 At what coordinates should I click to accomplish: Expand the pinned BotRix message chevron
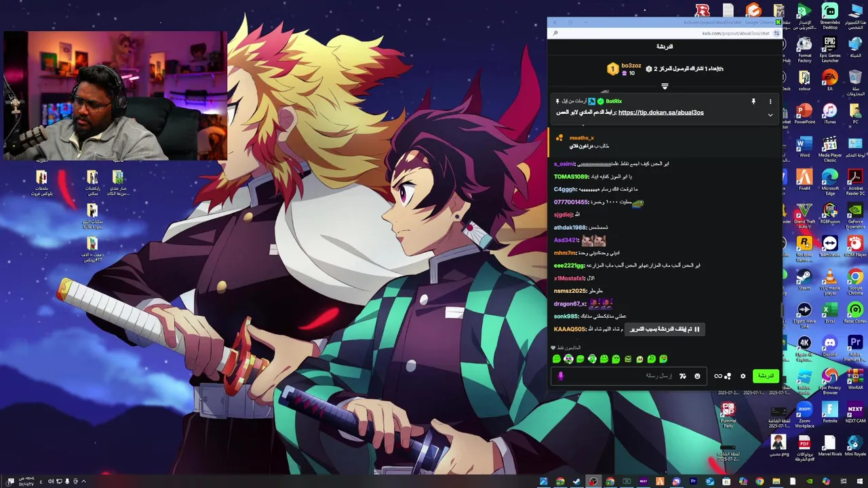(x=770, y=115)
